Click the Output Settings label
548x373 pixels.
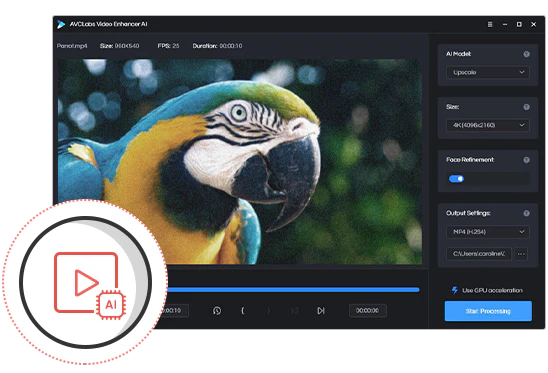tap(468, 213)
